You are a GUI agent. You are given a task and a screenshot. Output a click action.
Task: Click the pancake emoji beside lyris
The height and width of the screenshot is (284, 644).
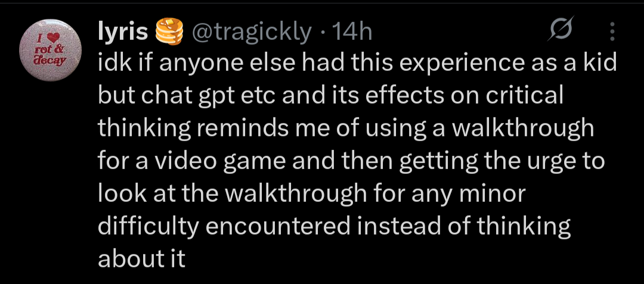coord(169,32)
